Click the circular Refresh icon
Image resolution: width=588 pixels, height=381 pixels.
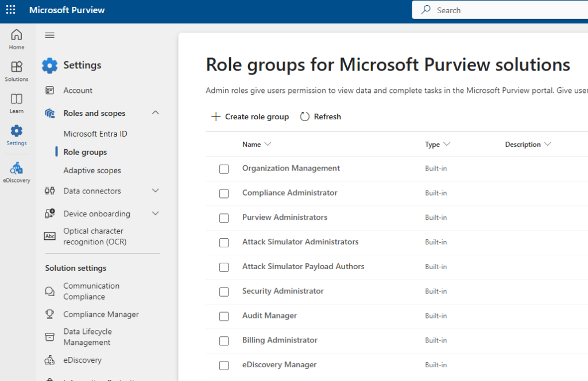coord(304,116)
